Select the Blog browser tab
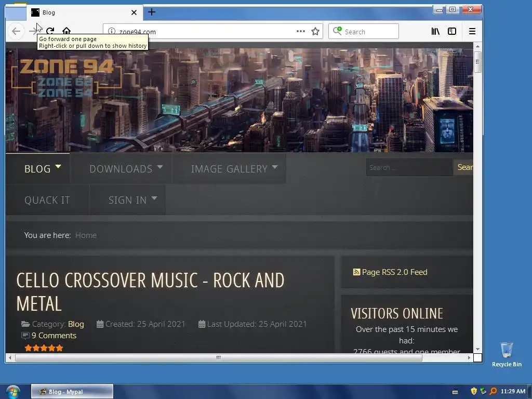532x399 pixels. point(85,12)
